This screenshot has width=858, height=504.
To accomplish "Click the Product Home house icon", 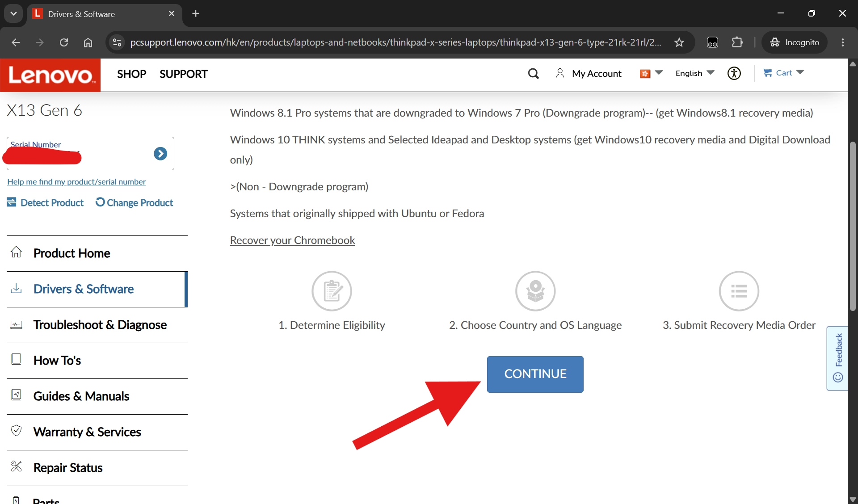I will coord(16,252).
